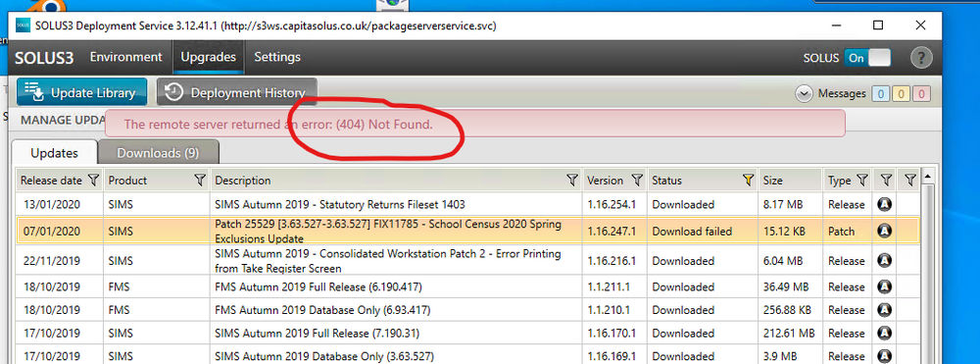Maximize the SOLUS3 Deployment Service window

(x=878, y=26)
